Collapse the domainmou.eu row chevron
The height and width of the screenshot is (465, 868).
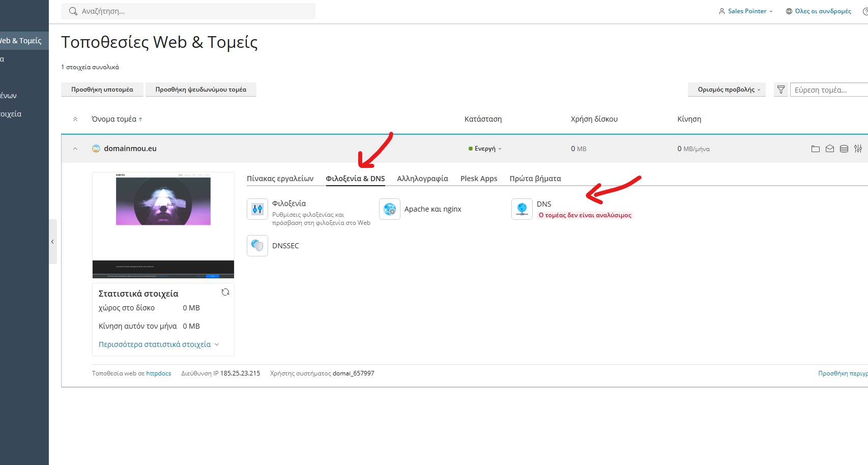(75, 149)
